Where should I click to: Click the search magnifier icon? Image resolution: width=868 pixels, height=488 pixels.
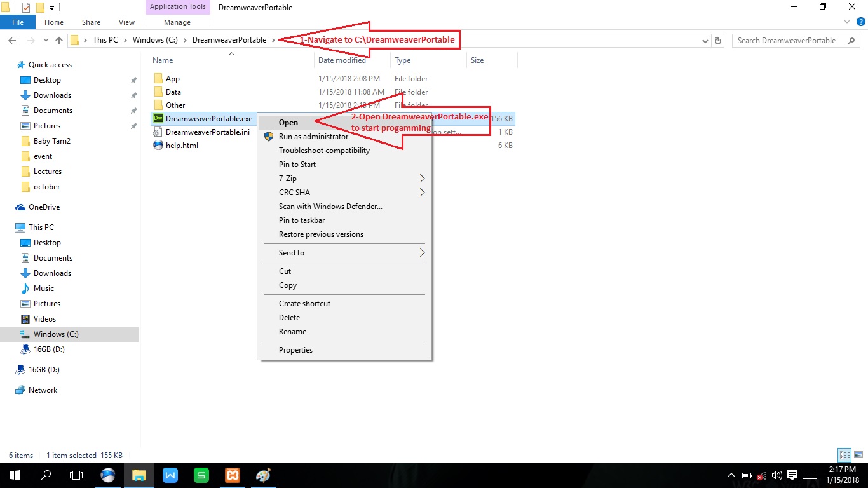[851, 40]
